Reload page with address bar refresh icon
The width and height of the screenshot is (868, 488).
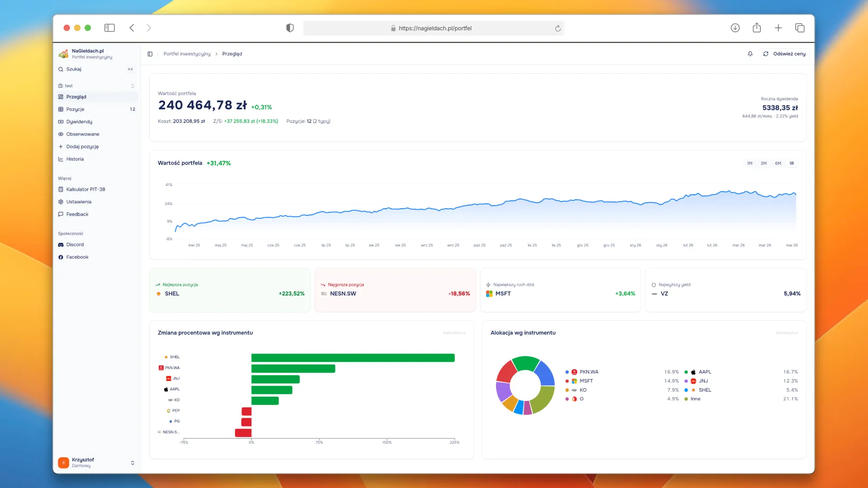558,28
